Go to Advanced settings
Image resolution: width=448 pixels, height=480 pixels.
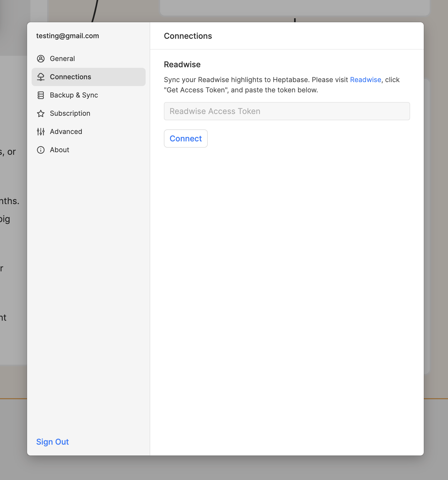point(89,132)
